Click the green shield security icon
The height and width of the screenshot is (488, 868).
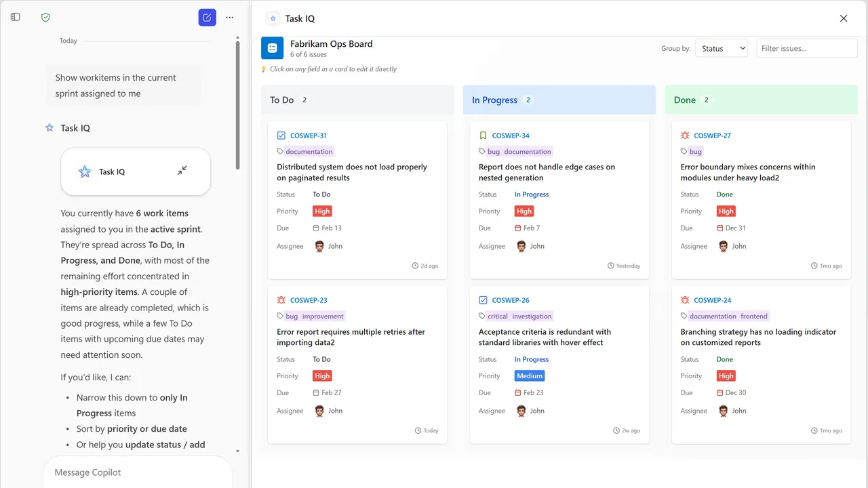45,17
